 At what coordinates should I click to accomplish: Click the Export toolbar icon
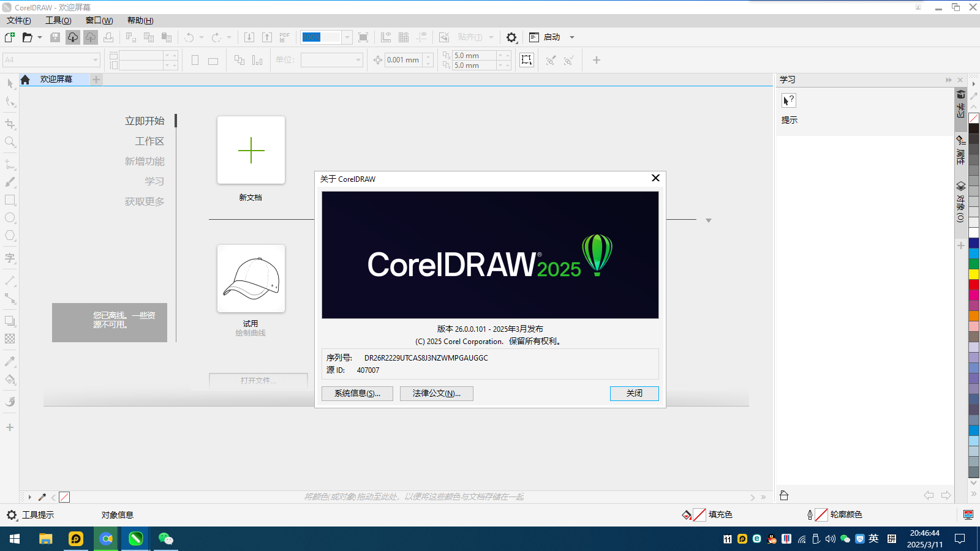pos(267,37)
